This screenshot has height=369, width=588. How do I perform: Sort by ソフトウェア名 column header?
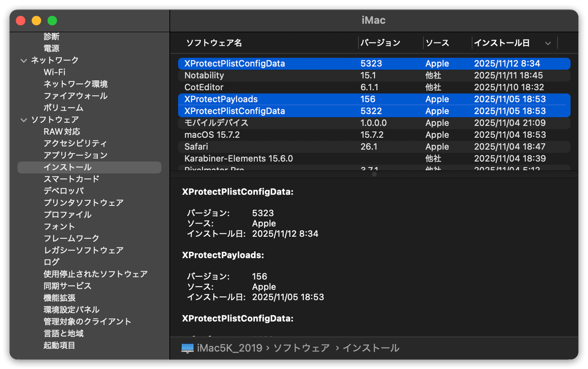[214, 43]
